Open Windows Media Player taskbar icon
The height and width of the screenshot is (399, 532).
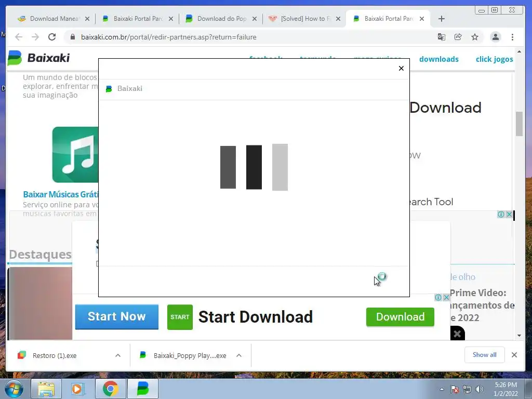pos(77,389)
